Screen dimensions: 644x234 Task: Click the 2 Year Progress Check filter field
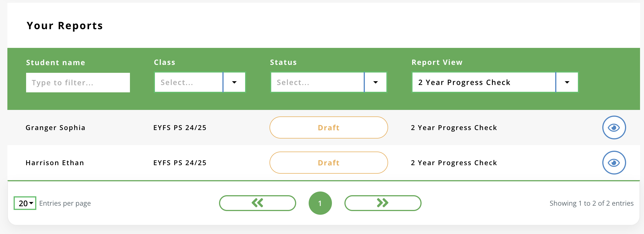coord(483,82)
